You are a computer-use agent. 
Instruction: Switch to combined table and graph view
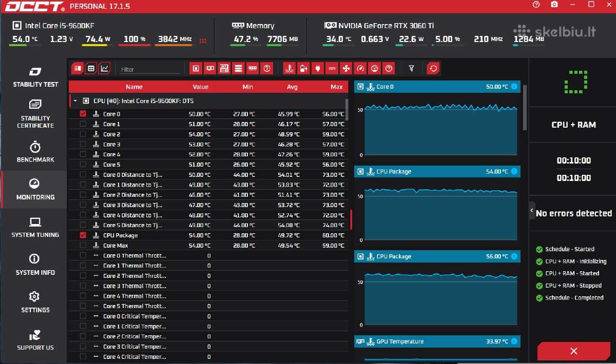[77, 68]
